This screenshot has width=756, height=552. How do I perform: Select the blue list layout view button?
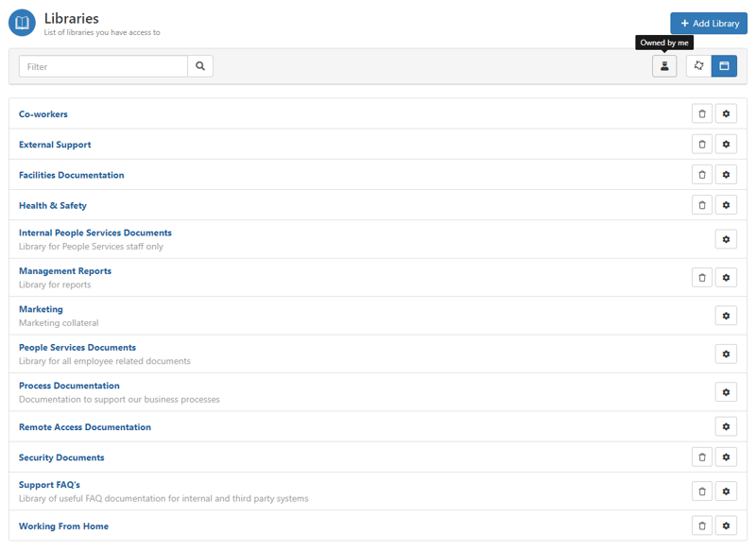click(x=724, y=66)
